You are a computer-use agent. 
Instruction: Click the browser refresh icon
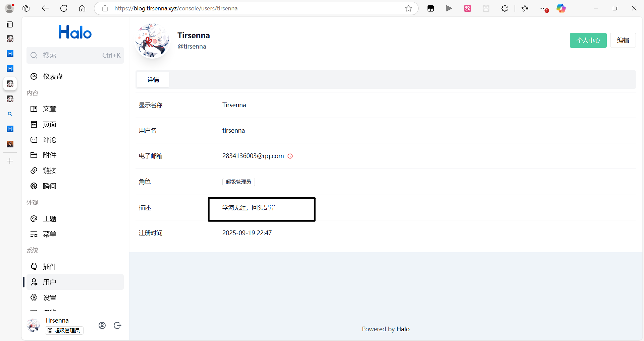pyautogui.click(x=64, y=8)
